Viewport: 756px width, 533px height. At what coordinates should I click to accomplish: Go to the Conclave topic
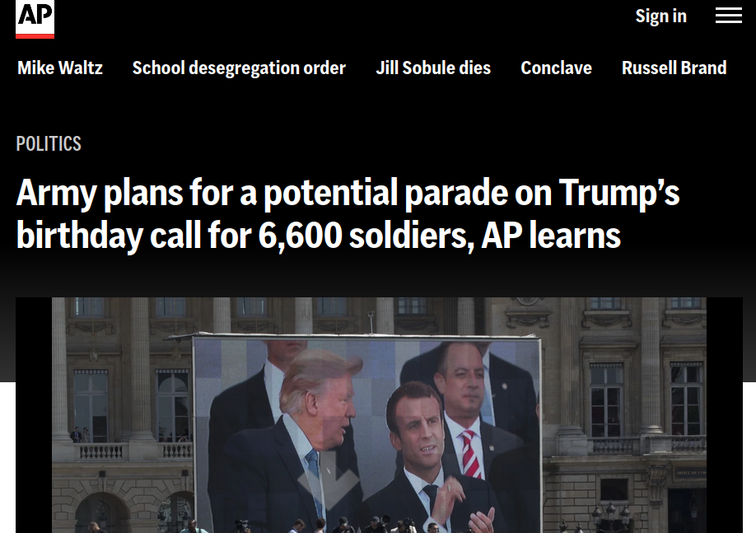click(556, 68)
